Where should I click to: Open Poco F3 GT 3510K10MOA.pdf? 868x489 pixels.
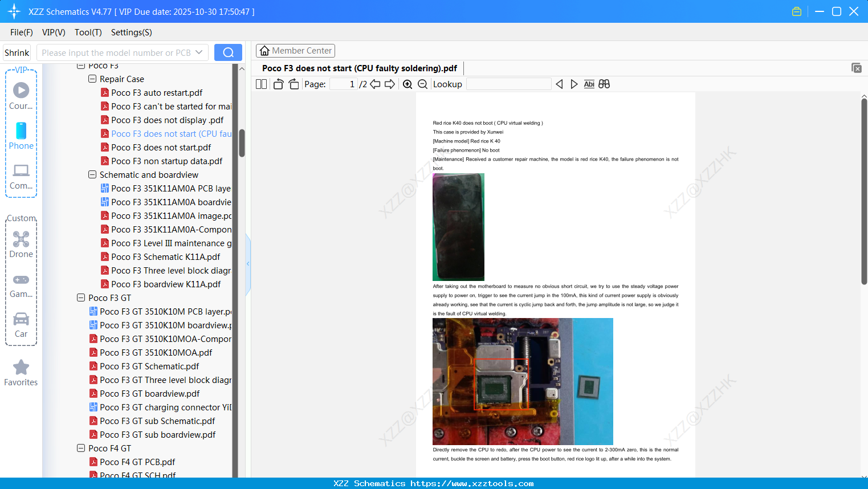[x=156, y=353]
